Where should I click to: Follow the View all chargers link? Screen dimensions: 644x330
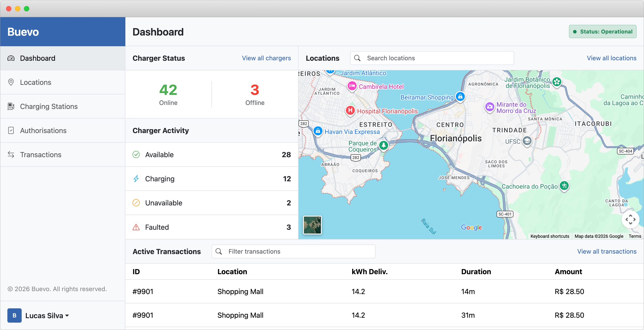266,58
